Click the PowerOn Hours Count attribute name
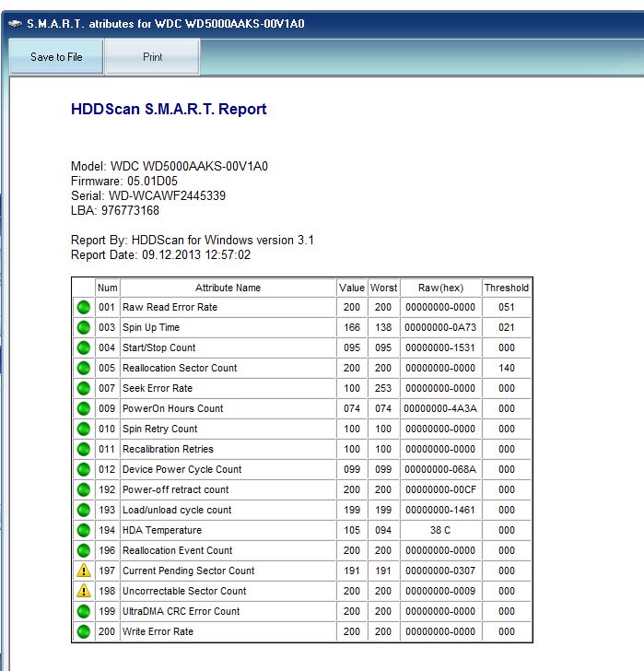The height and width of the screenshot is (671, 644). tap(173, 408)
